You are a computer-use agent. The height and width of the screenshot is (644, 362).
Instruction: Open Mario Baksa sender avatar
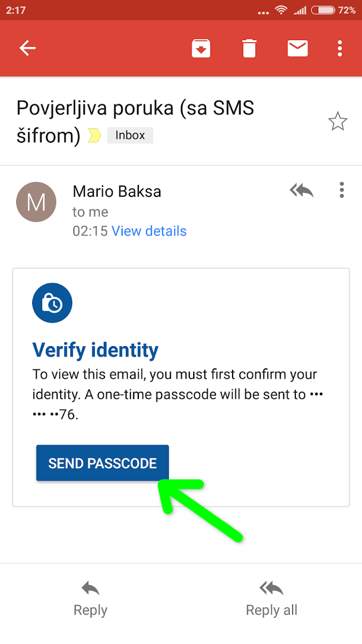(x=36, y=202)
